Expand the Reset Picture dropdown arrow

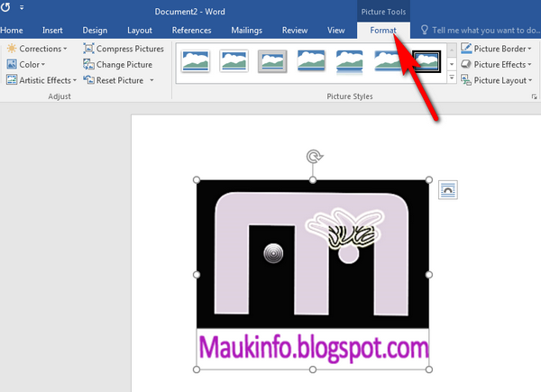click(151, 80)
